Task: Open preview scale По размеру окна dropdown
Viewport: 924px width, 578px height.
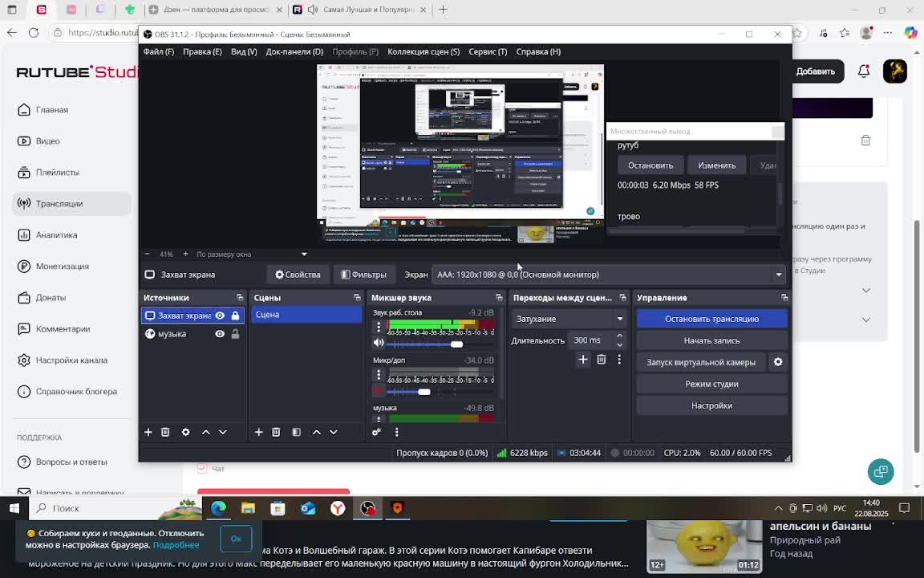Action: pos(252,254)
